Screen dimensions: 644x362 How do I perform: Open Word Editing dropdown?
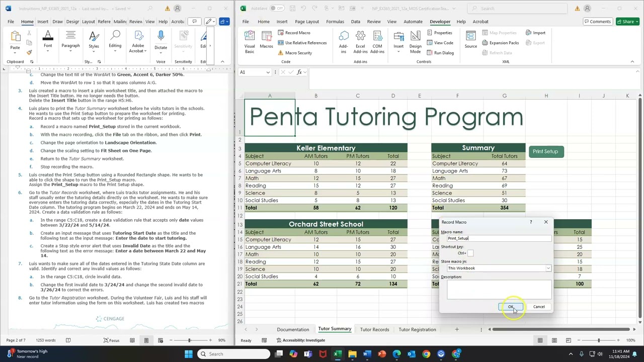[115, 40]
